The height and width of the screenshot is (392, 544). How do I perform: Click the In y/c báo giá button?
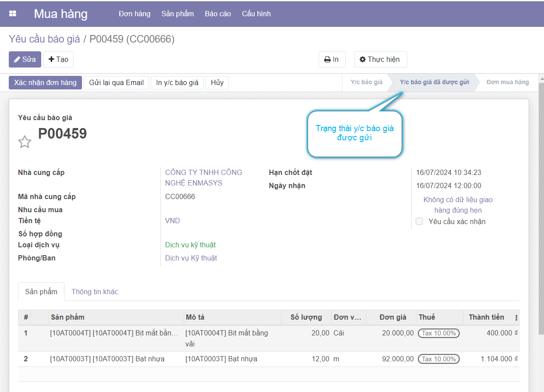[x=177, y=82]
